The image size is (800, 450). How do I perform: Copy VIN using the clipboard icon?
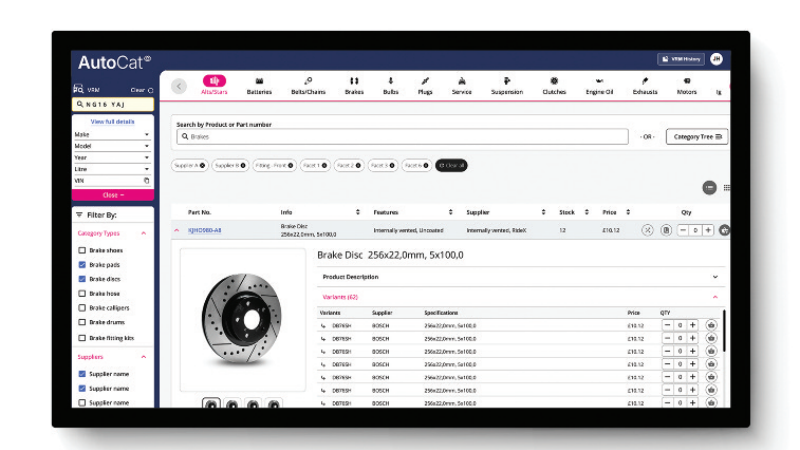pyautogui.click(x=146, y=181)
